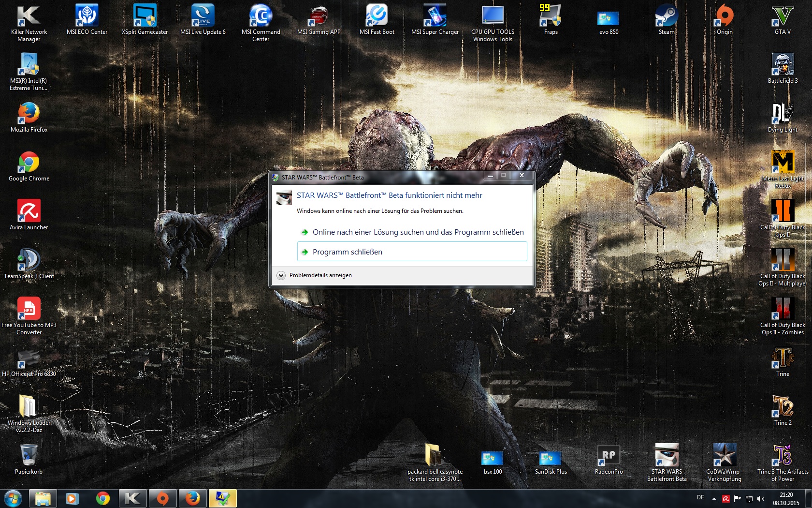
Task: Select Avira Launcher desktop icon
Action: (x=29, y=215)
